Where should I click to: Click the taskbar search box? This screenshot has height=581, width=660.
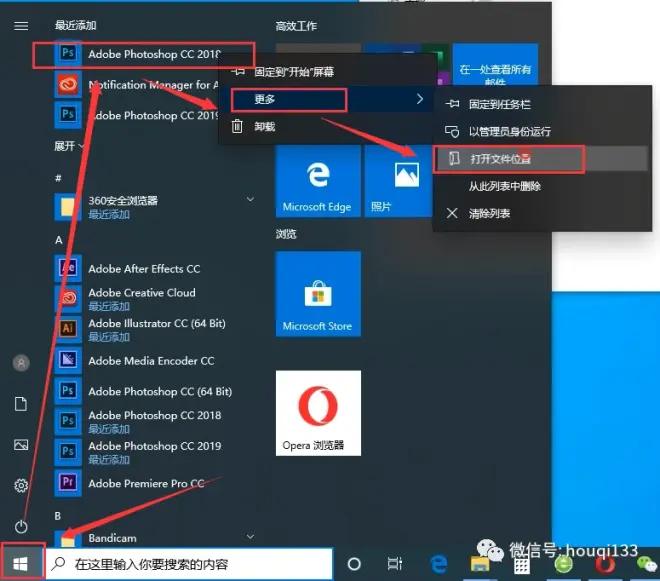pyautogui.click(x=189, y=564)
